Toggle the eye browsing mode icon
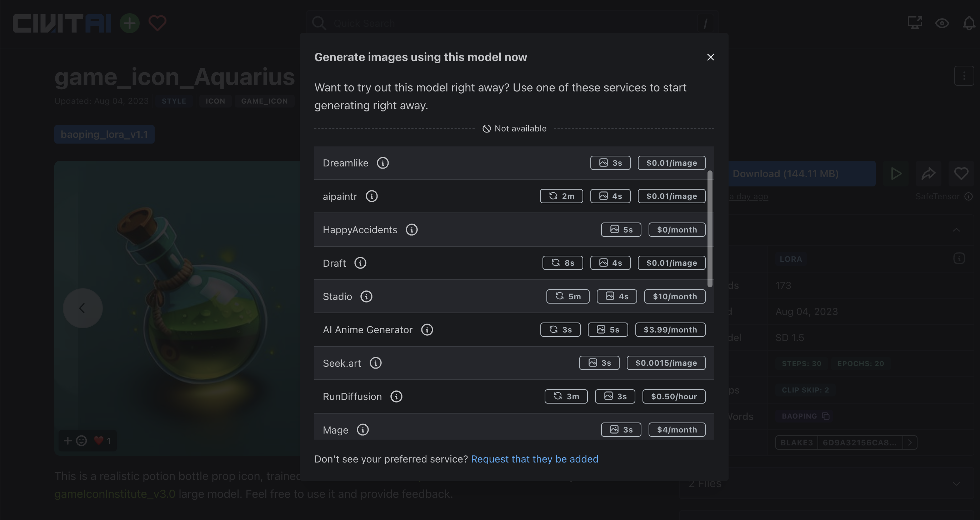 pyautogui.click(x=942, y=23)
